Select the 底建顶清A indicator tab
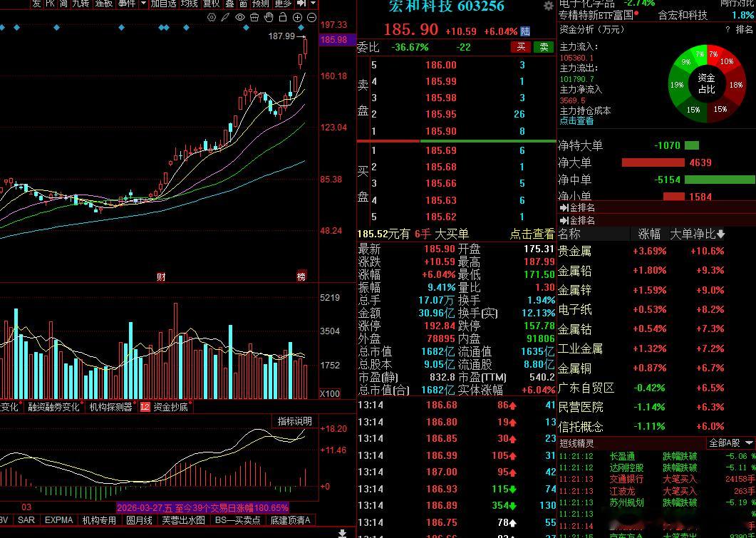The image size is (756, 538). tap(290, 520)
